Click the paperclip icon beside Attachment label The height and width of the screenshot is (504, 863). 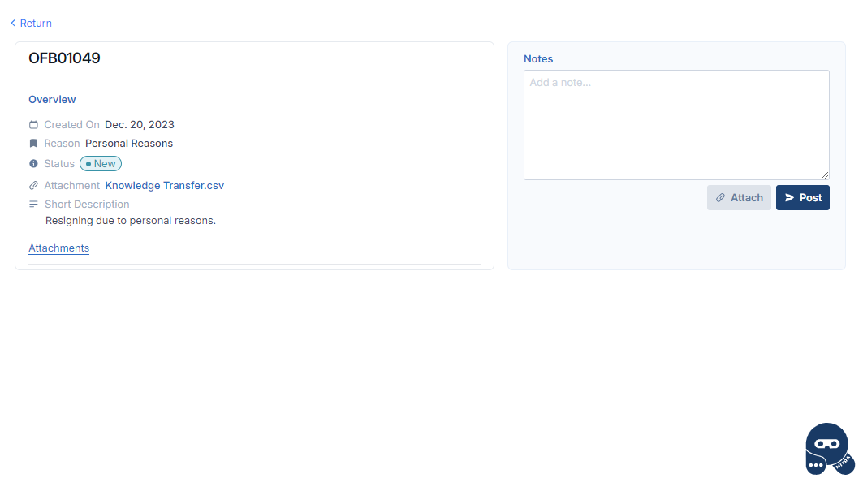tap(33, 185)
